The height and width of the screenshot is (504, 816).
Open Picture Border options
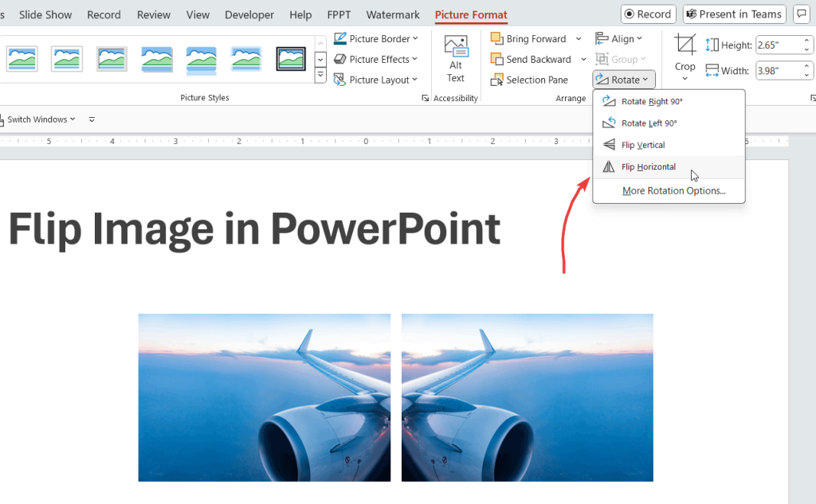pos(375,37)
